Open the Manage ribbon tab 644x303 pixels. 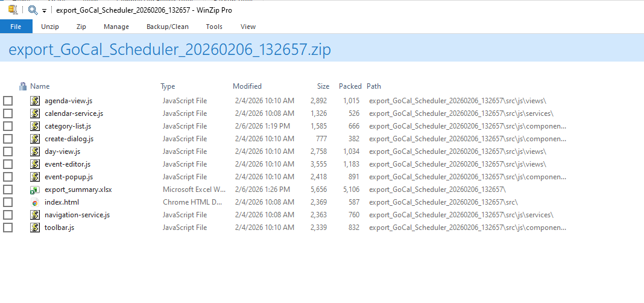click(116, 27)
